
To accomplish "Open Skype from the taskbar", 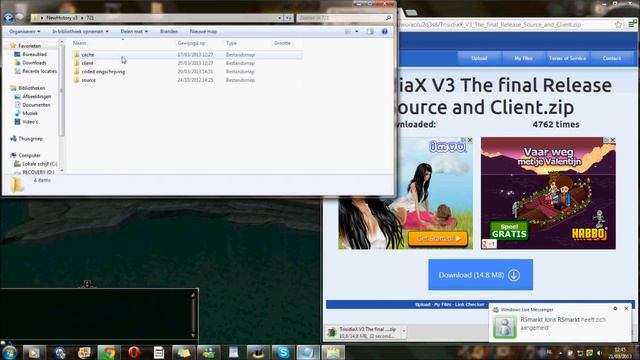I will (283, 352).
